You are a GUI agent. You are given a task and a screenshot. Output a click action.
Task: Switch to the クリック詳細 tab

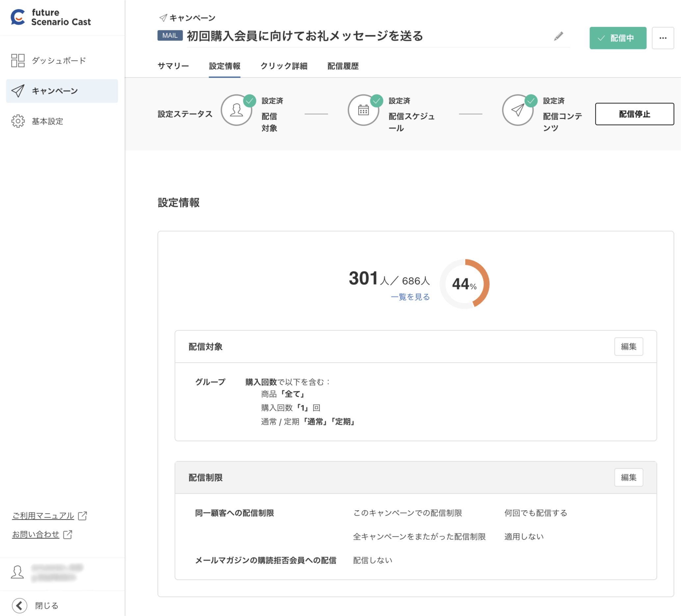pos(284,66)
